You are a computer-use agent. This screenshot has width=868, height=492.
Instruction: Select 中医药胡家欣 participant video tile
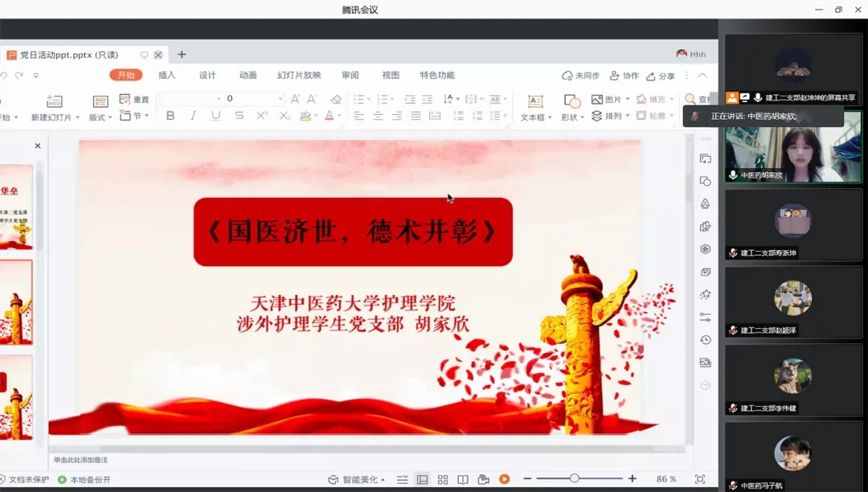(x=793, y=147)
